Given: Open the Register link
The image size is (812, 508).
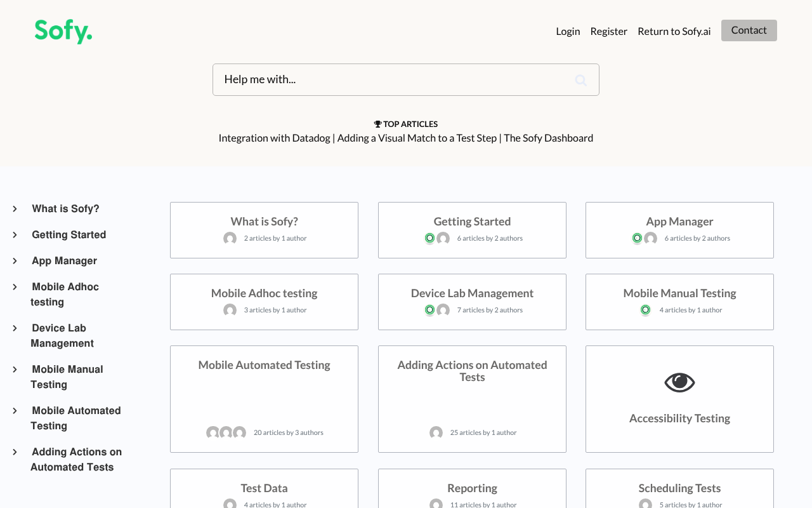Looking at the screenshot, I should pos(608,31).
